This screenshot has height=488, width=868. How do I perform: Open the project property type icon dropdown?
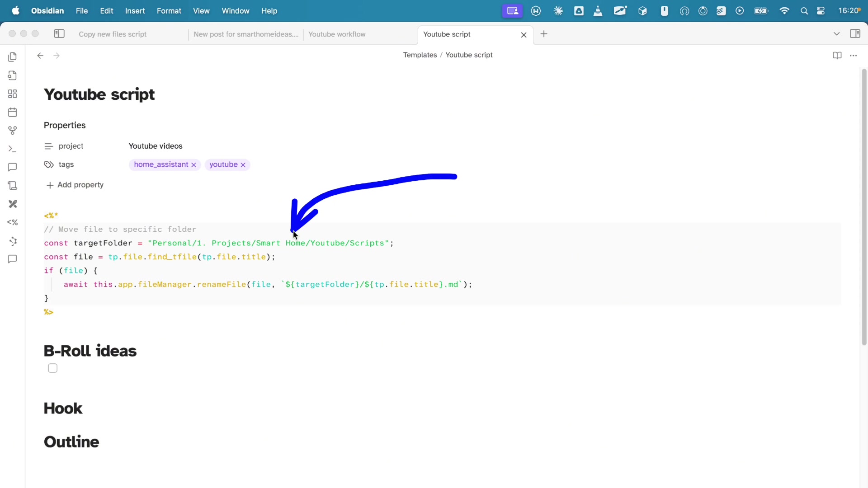pos(48,146)
